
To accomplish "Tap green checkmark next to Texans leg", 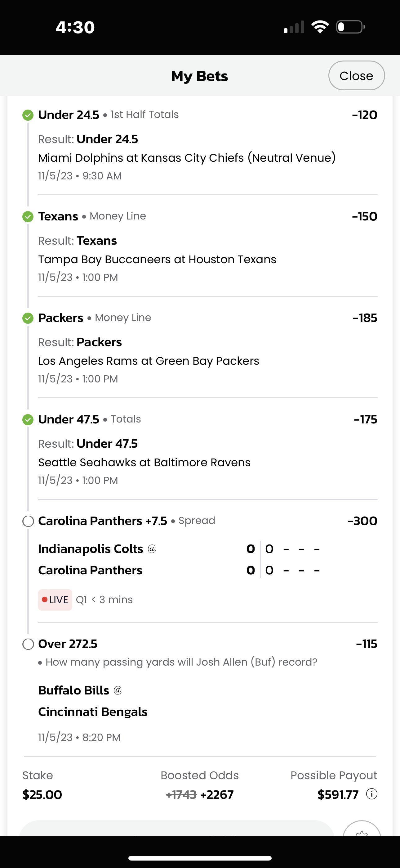I will [28, 217].
